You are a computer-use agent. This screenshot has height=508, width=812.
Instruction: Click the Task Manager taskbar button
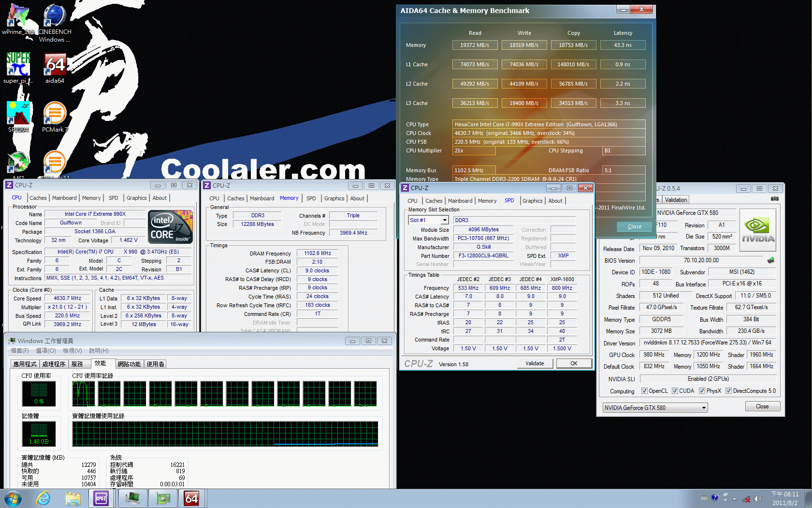click(x=132, y=498)
